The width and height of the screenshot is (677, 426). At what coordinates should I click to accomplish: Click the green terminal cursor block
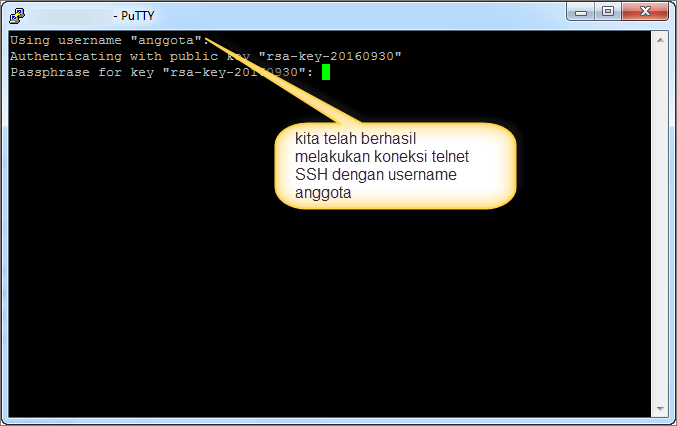click(326, 72)
